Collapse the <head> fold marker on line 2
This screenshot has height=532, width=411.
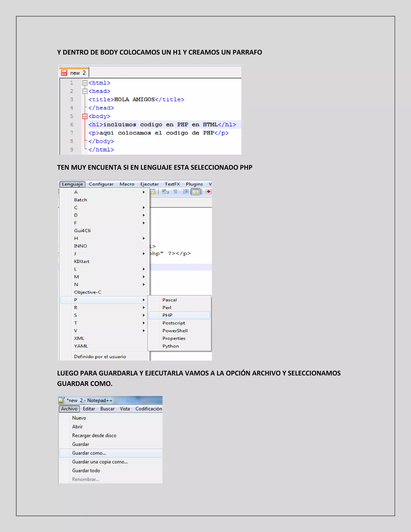(x=85, y=91)
